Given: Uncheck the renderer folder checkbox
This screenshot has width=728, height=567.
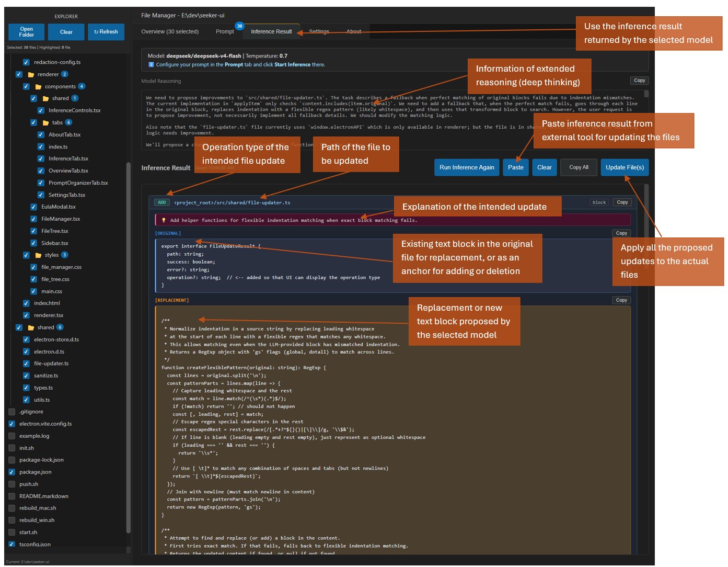Looking at the screenshot, I should [x=19, y=74].
